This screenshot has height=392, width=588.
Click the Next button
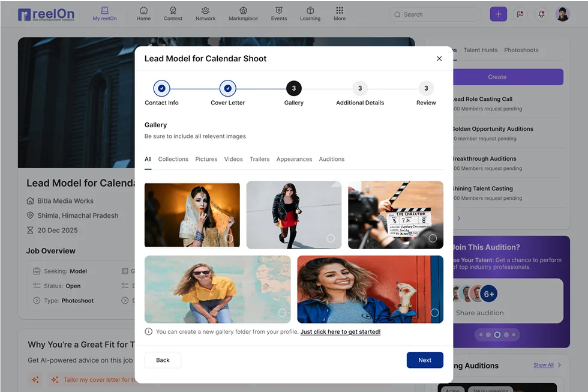pyautogui.click(x=425, y=360)
